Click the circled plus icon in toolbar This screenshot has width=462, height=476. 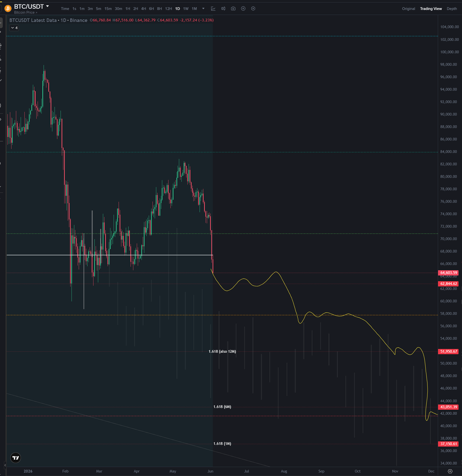pyautogui.click(x=243, y=8)
